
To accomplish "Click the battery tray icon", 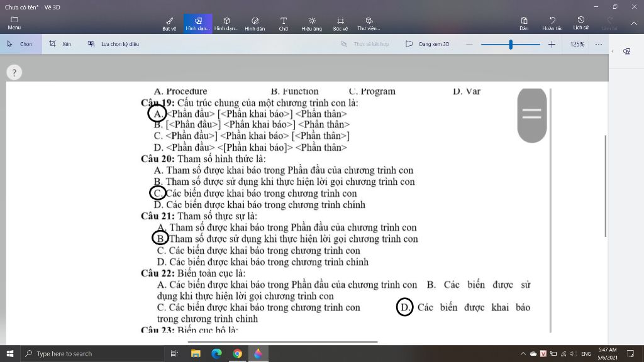I will click(553, 353).
